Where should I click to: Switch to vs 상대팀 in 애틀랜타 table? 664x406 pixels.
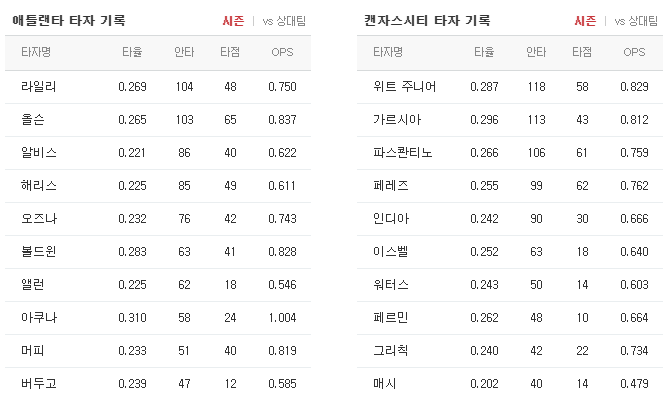point(284,21)
